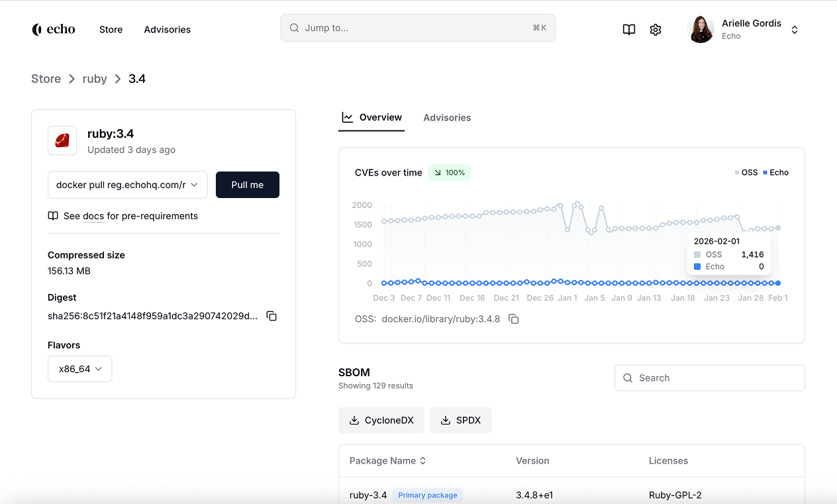Toggle the OSS legend series
Viewport: 837px width, 504px height.
pos(746,172)
